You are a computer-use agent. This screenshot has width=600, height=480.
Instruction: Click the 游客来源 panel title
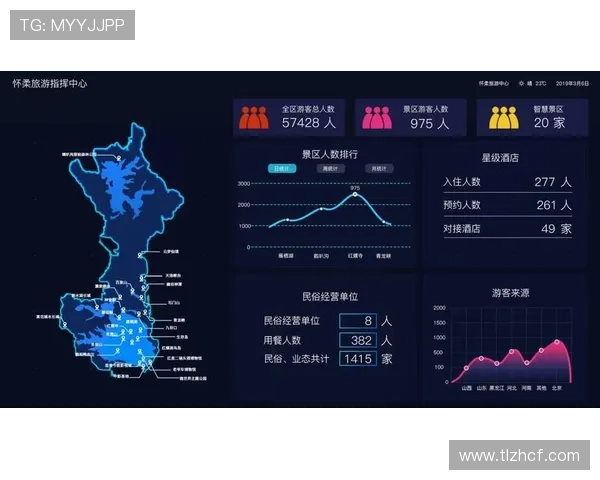point(510,293)
